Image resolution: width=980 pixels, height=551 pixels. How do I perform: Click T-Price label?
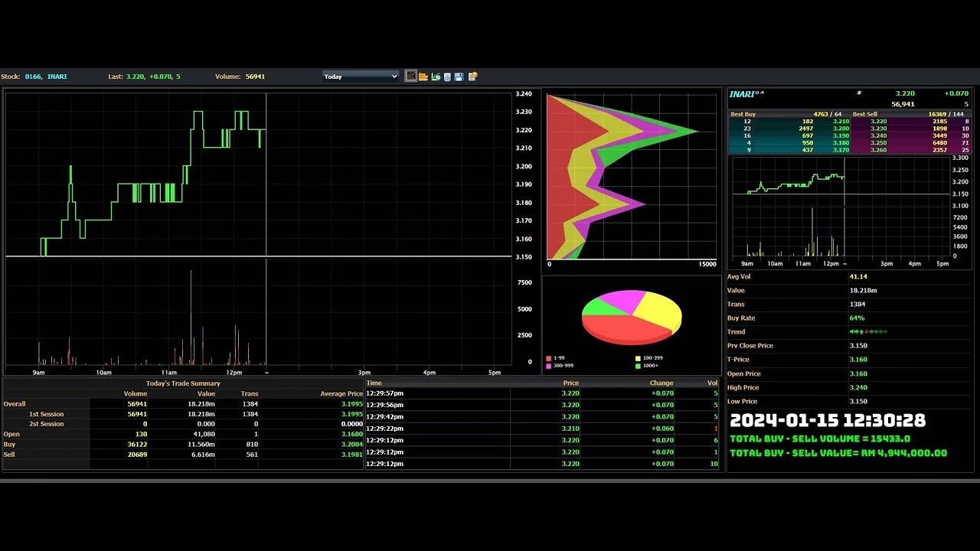738,359
